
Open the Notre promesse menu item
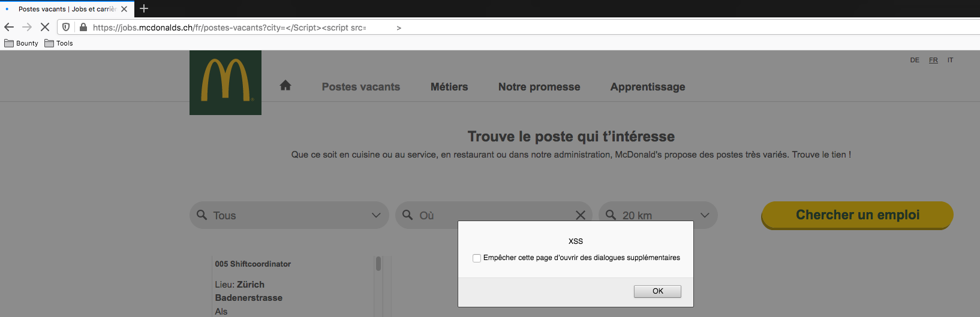(539, 87)
